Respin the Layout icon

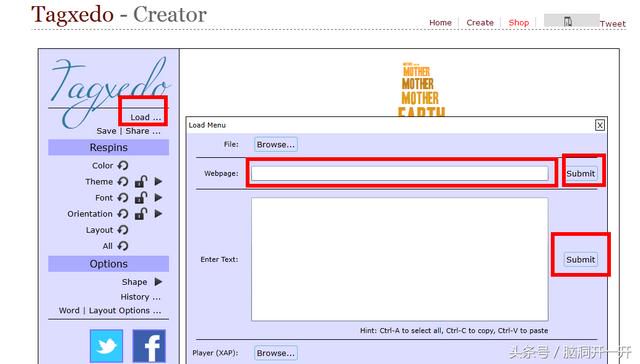coord(123,230)
